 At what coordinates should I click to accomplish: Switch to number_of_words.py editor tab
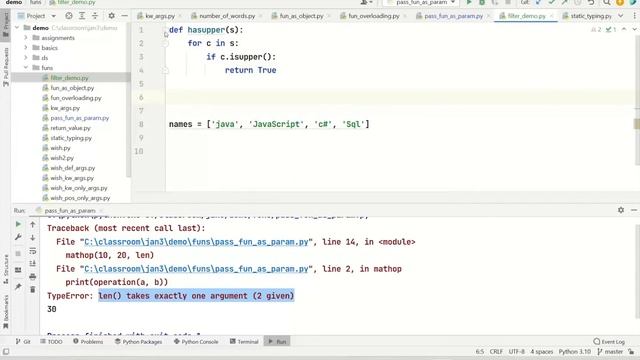coord(227,16)
